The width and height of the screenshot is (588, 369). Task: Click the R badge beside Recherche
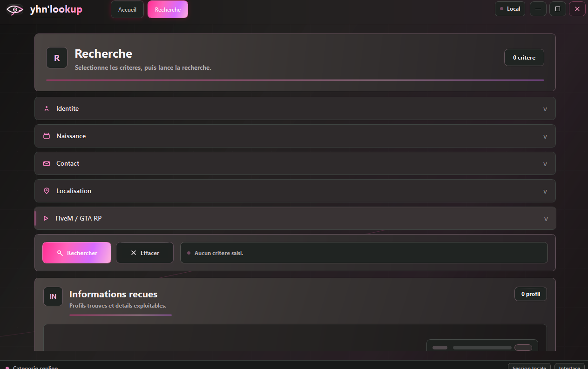[x=57, y=58]
